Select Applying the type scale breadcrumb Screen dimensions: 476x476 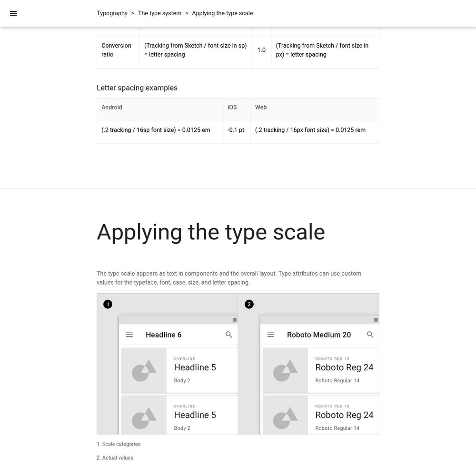(x=222, y=13)
